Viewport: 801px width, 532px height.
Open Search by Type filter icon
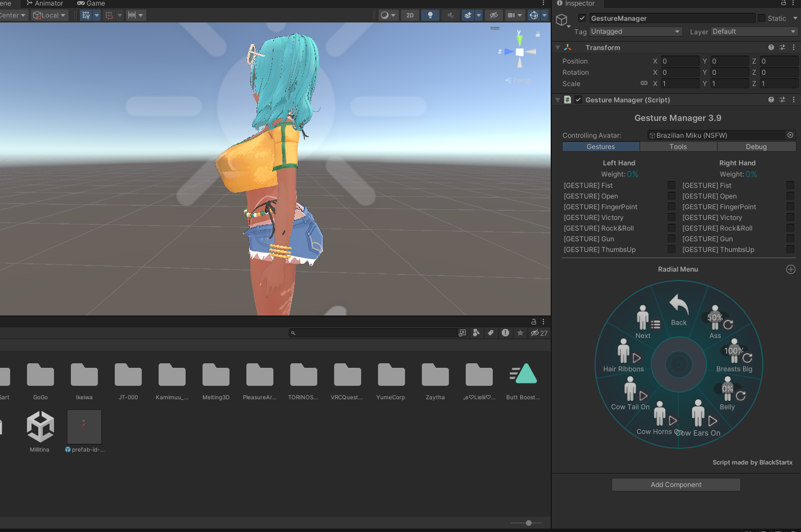476,333
